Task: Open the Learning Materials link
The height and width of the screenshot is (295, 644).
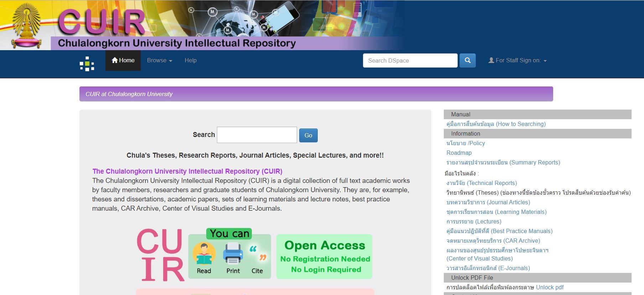Action: point(496,212)
